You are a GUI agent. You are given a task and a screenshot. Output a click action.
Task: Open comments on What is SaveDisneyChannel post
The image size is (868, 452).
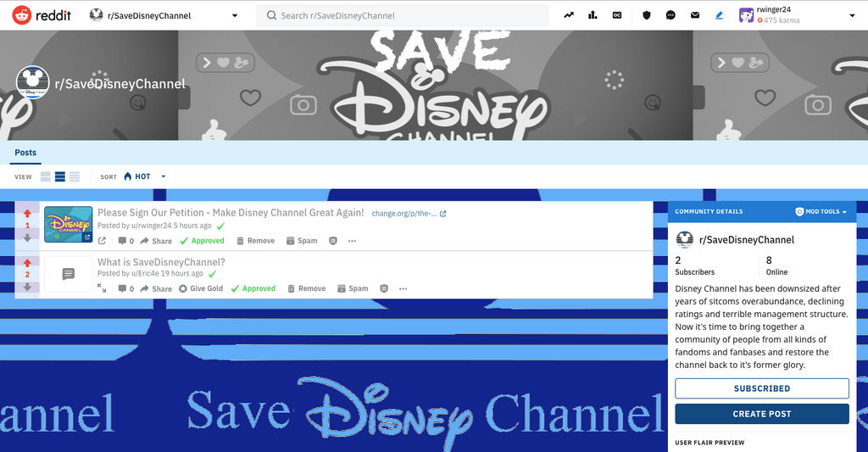125,288
